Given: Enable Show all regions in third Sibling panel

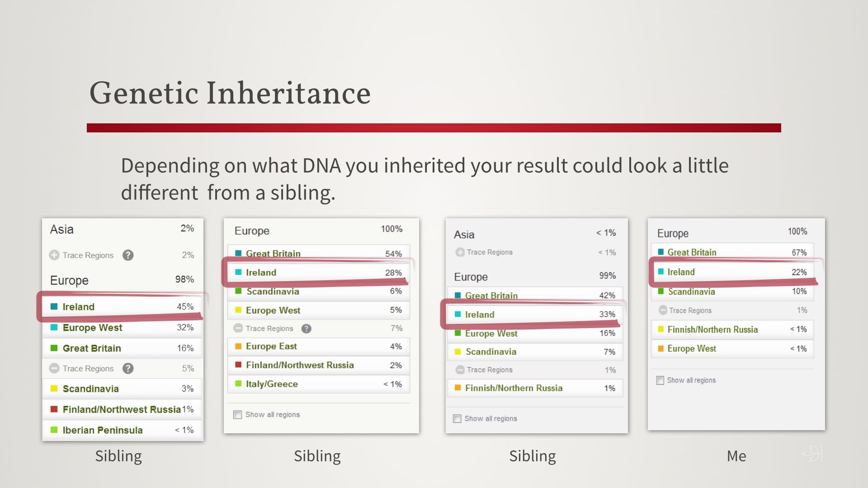Looking at the screenshot, I should tap(457, 418).
